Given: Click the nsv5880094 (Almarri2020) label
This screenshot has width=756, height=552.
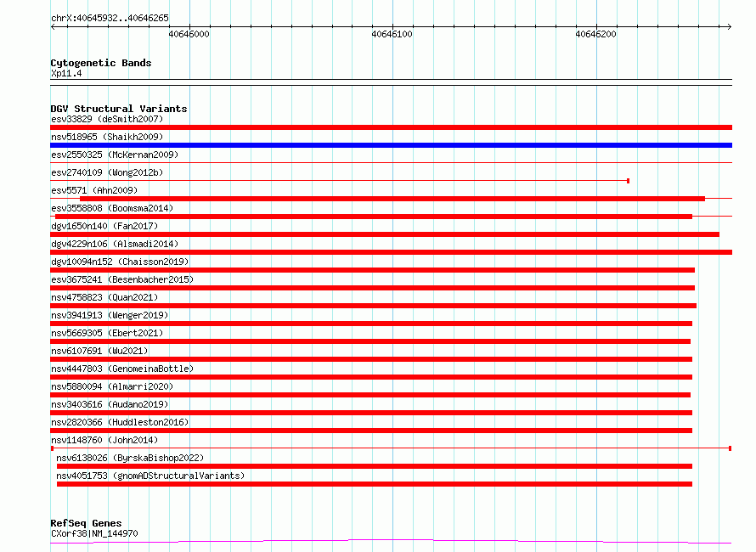Looking at the screenshot, I should 112,386.
